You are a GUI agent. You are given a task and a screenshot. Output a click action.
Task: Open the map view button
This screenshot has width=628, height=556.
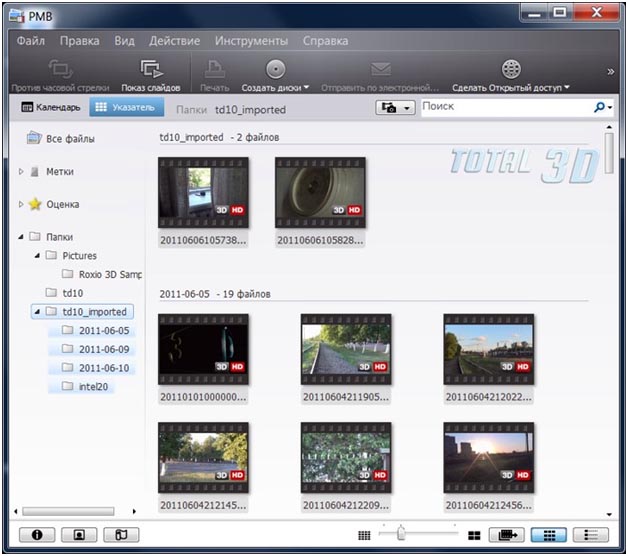pos(121,535)
